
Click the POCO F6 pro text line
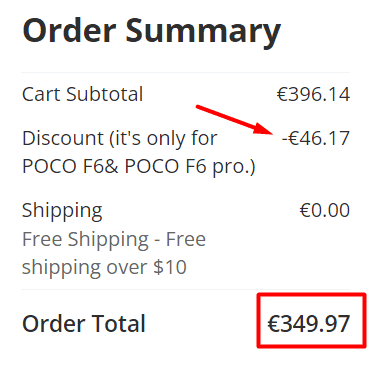[138, 166]
